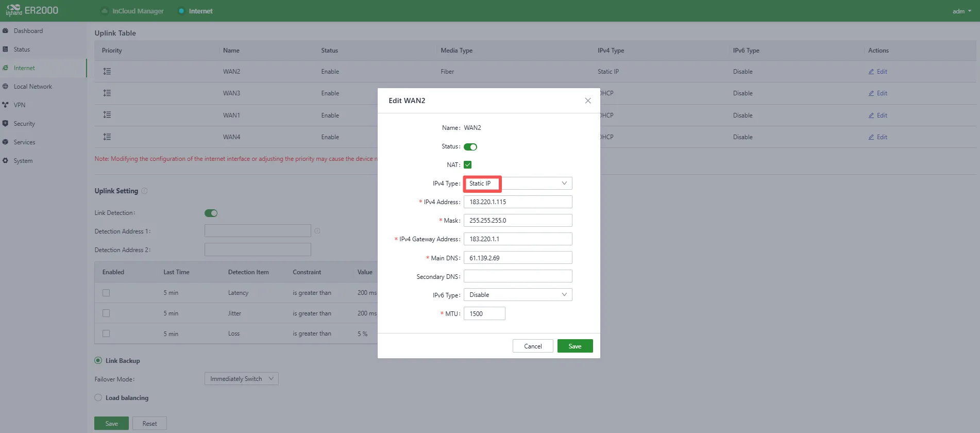Image resolution: width=980 pixels, height=433 pixels.
Task: Reset the Uplink Setting form
Action: click(x=149, y=423)
